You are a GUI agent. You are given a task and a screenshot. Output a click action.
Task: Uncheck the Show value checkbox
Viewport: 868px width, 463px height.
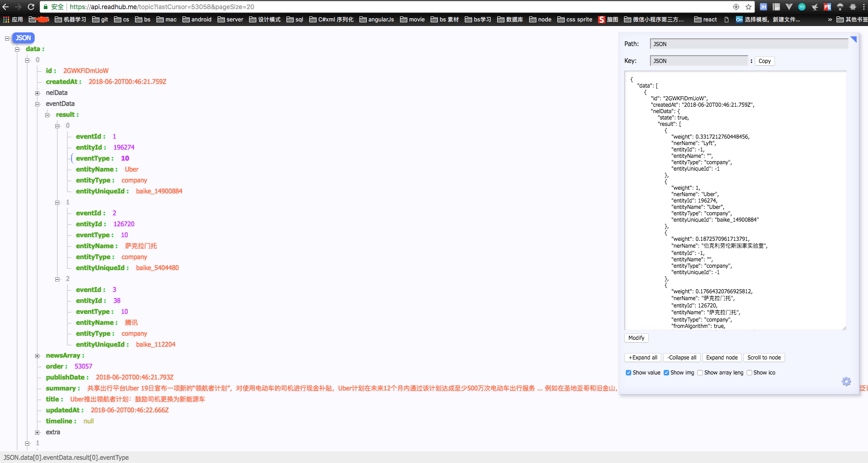coord(629,373)
